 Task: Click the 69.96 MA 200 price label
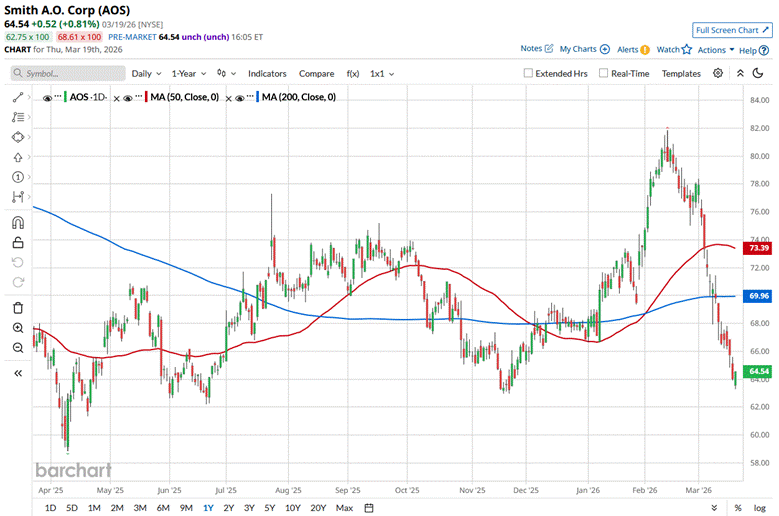758,296
